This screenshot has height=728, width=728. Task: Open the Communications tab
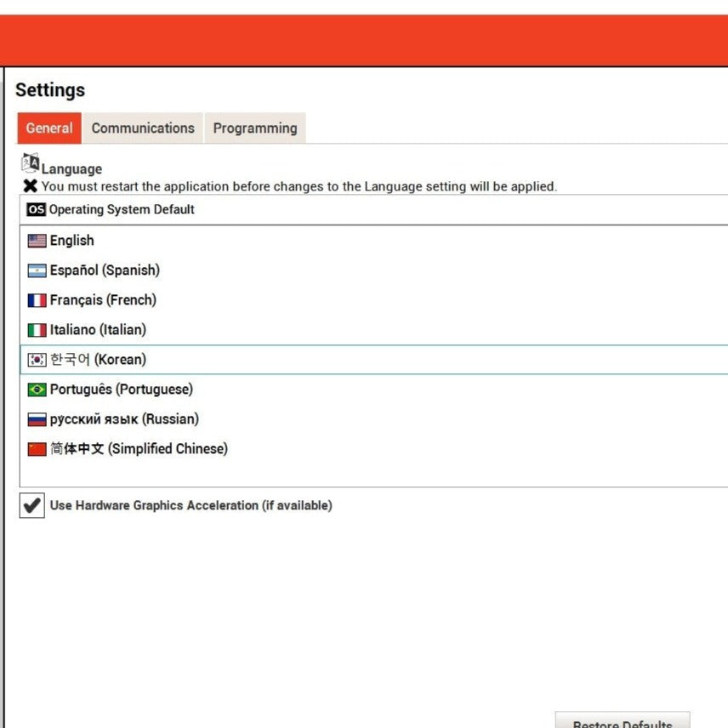143,128
